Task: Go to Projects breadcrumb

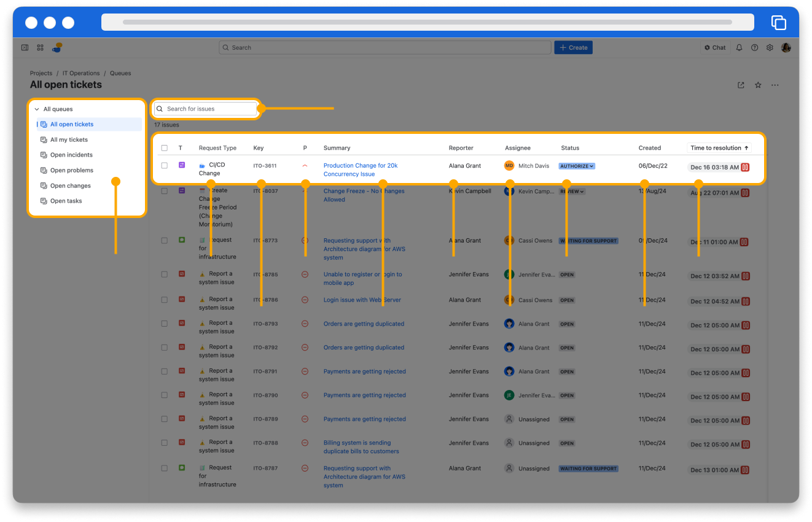Action: pyautogui.click(x=41, y=73)
